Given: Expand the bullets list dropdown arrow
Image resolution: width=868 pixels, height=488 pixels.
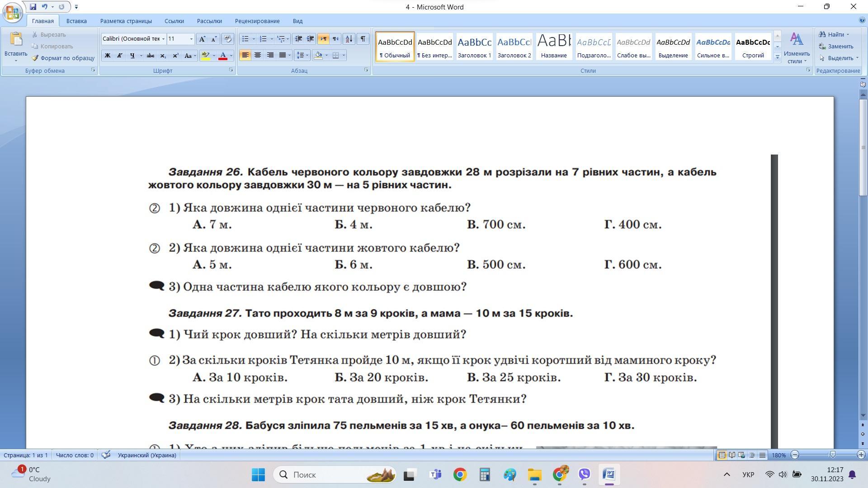Looking at the screenshot, I should pyautogui.click(x=254, y=39).
